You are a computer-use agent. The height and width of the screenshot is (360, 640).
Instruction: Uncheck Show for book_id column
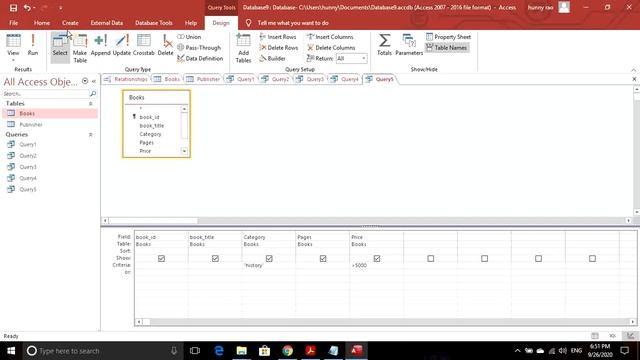point(161,258)
